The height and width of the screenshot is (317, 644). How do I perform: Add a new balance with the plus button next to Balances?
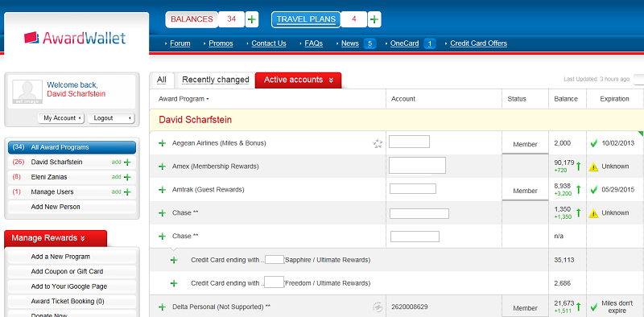point(252,19)
